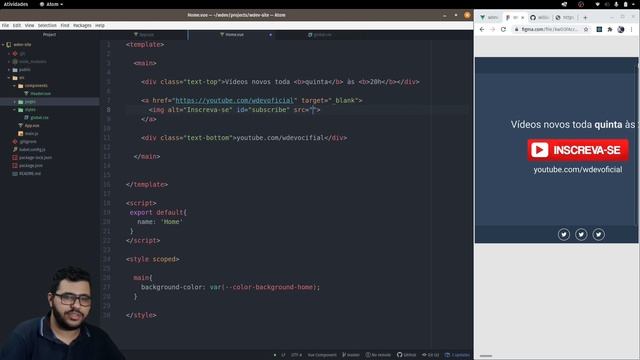Collapse the components folder
Image resolution: width=640 pixels, height=360 pixels.
(x=15, y=86)
